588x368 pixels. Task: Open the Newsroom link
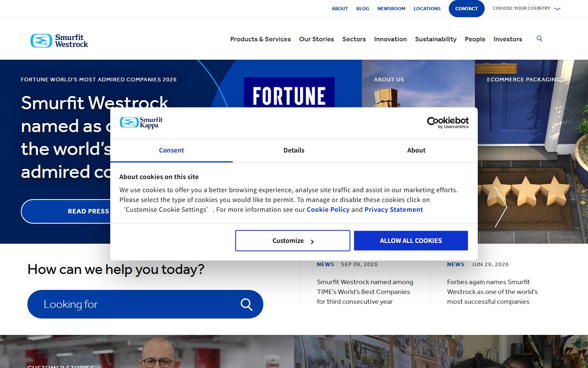[x=391, y=9]
